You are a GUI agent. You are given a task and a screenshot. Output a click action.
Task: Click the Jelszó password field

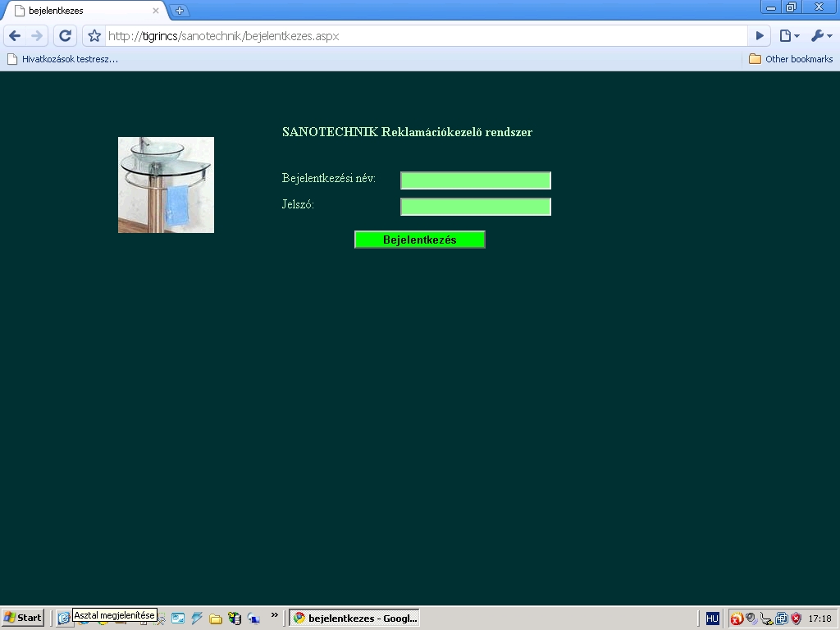tap(476, 207)
